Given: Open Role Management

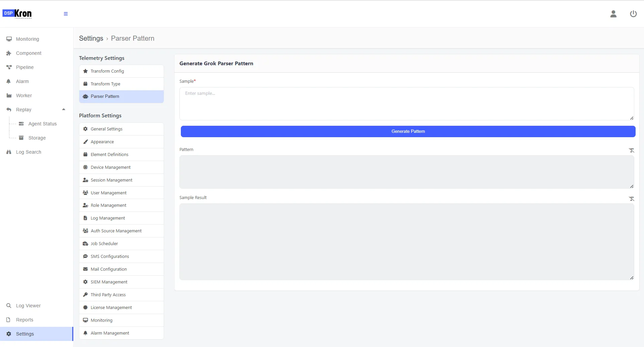Looking at the screenshot, I should tap(121, 205).
